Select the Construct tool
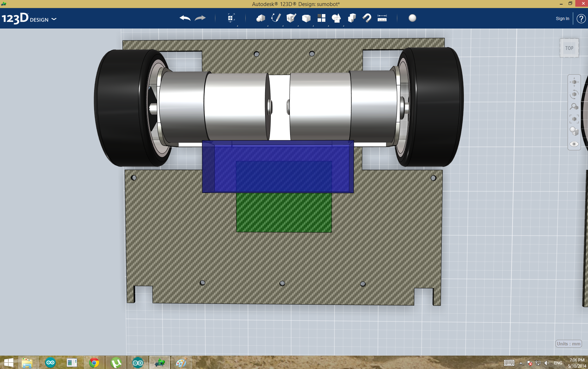 pyautogui.click(x=291, y=18)
